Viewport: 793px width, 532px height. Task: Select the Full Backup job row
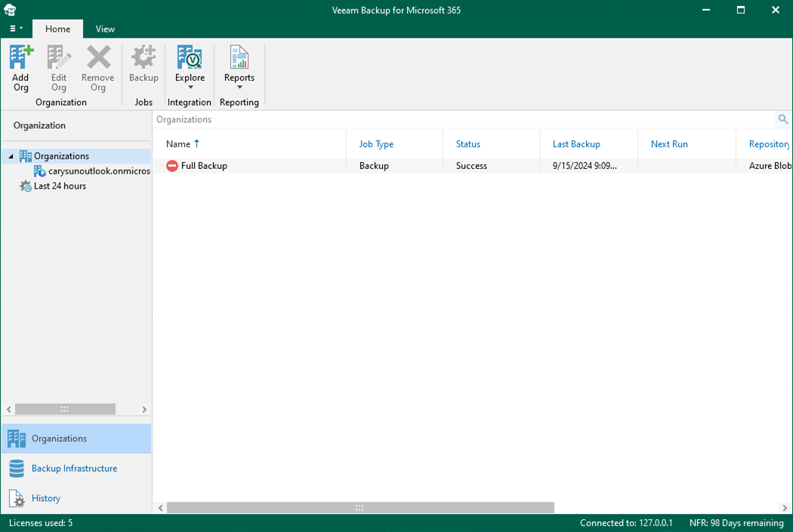(x=204, y=166)
